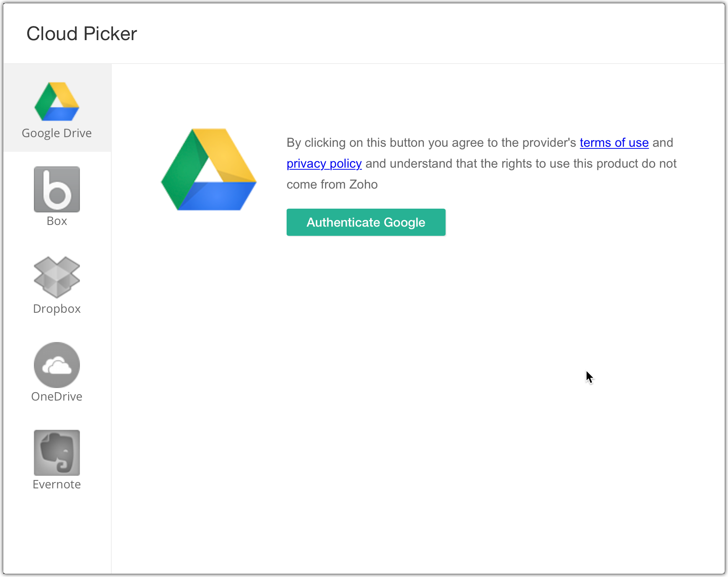The width and height of the screenshot is (728, 577).
Task: Pick the "Dropbox" text label
Action: 57,309
